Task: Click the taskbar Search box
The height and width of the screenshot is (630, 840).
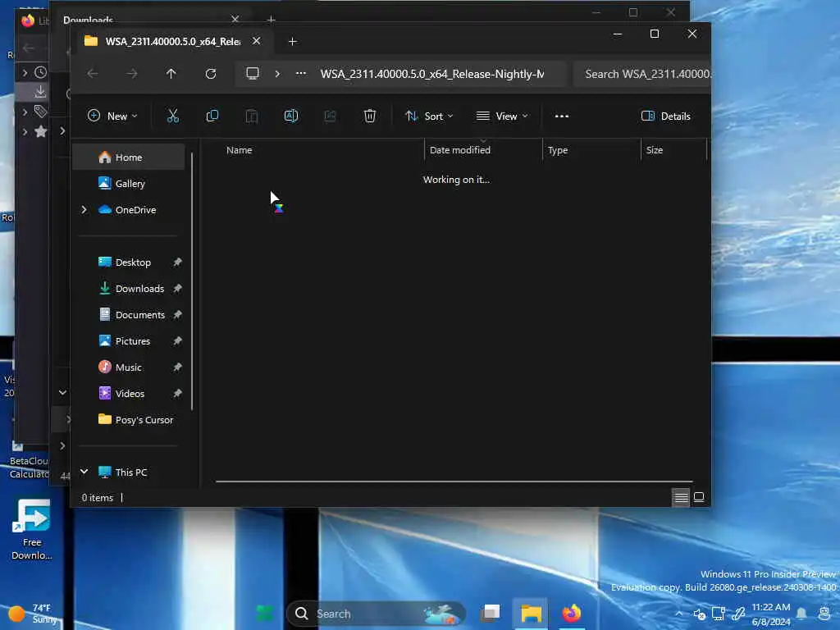Action: pyautogui.click(x=376, y=614)
